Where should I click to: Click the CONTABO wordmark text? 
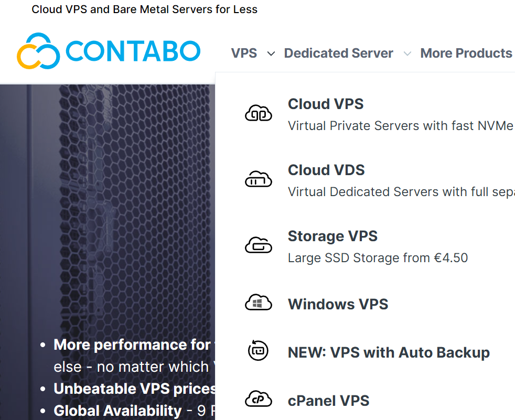[133, 51]
